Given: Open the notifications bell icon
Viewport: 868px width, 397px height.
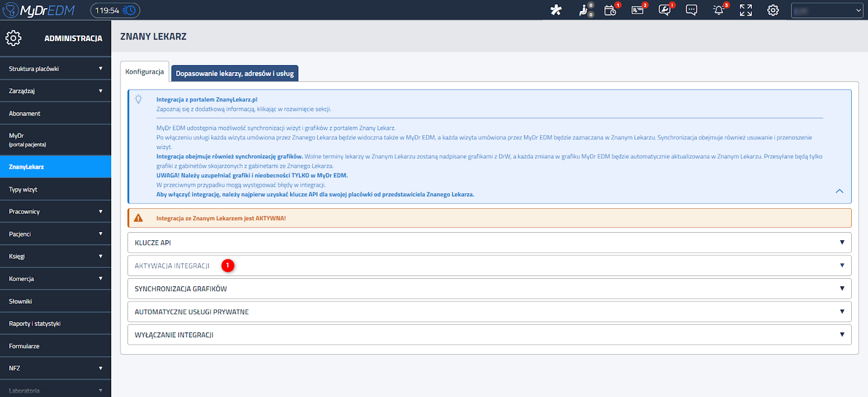Looking at the screenshot, I should pyautogui.click(x=718, y=10).
